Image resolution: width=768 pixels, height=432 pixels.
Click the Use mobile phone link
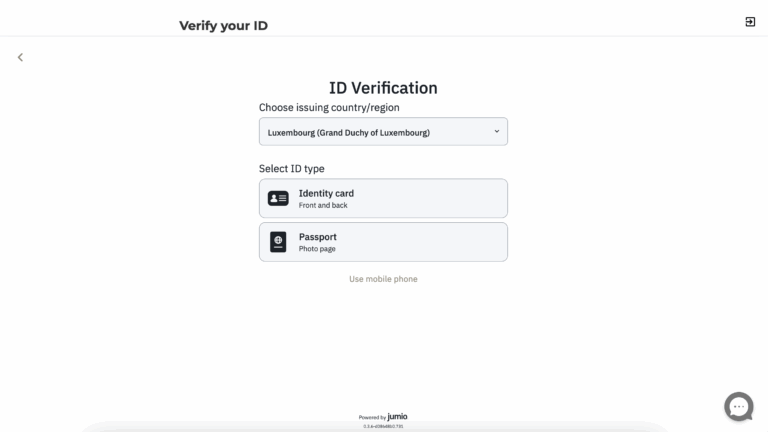(x=383, y=279)
